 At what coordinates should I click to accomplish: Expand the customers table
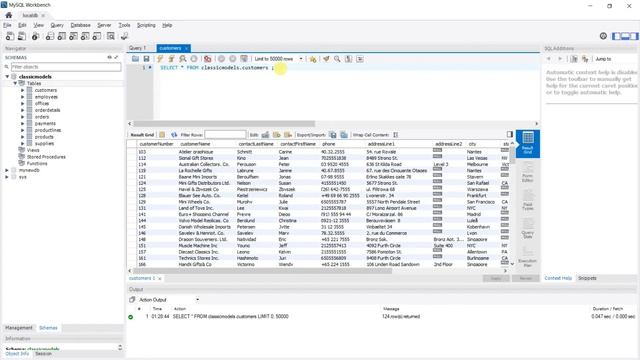click(23, 90)
